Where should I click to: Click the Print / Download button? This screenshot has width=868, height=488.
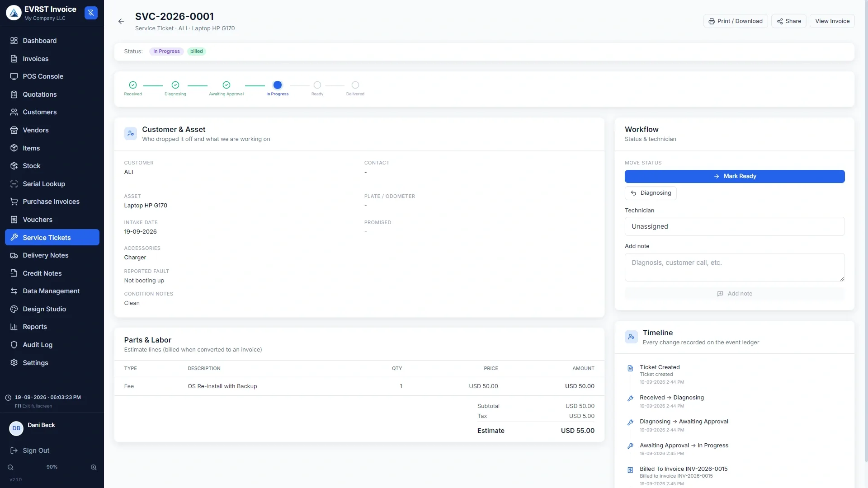(x=735, y=21)
